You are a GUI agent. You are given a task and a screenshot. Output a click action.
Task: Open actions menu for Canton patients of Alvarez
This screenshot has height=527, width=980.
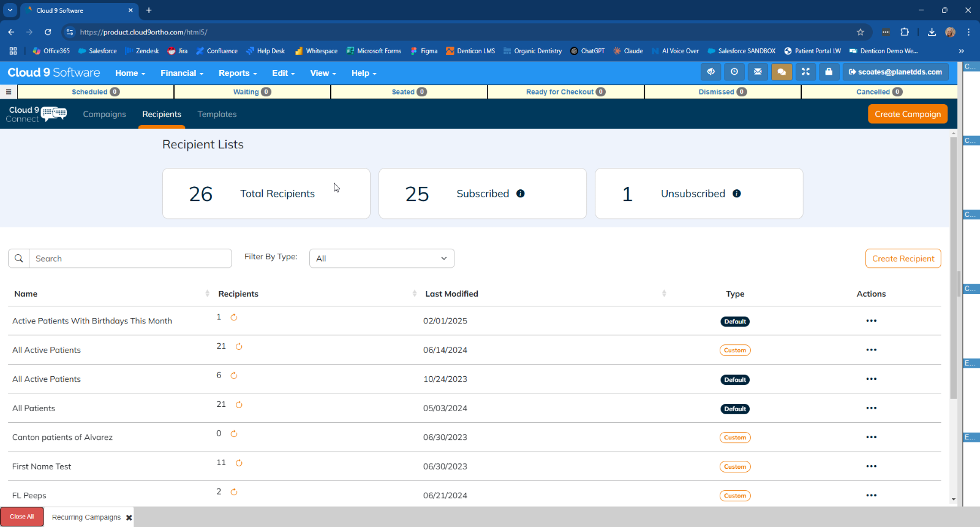tap(871, 438)
